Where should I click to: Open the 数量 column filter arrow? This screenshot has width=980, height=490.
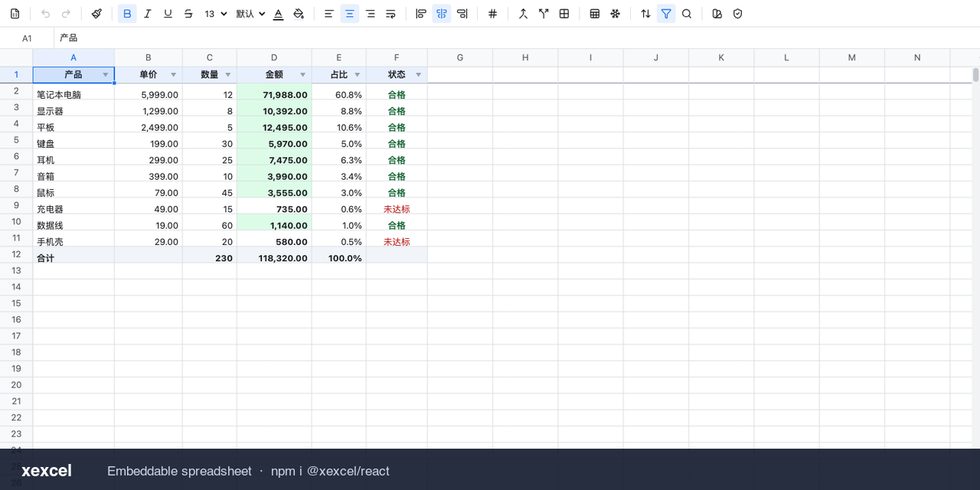(228, 75)
